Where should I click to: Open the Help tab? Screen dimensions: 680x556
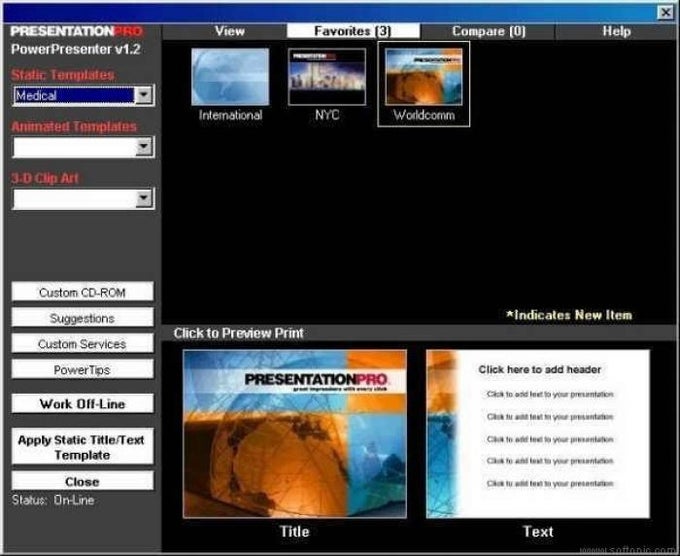point(616,31)
